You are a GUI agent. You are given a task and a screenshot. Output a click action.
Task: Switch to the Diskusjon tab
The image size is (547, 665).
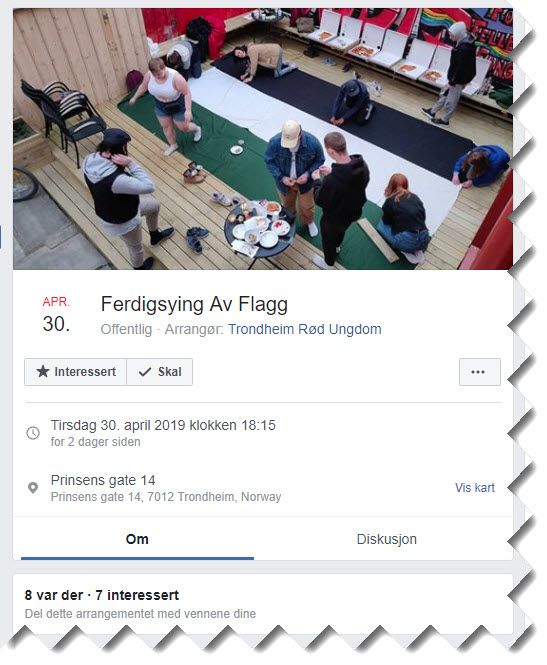pyautogui.click(x=386, y=539)
